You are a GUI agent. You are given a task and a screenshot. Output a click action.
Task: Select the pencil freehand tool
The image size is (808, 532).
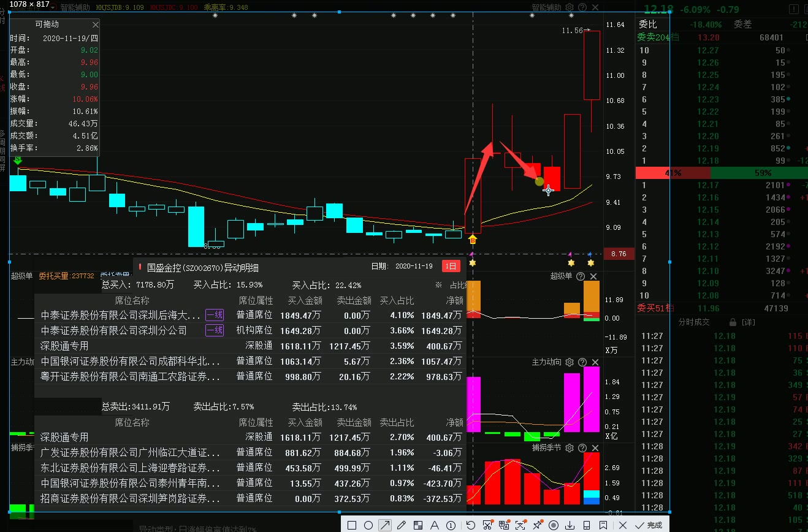pyautogui.click(x=401, y=525)
